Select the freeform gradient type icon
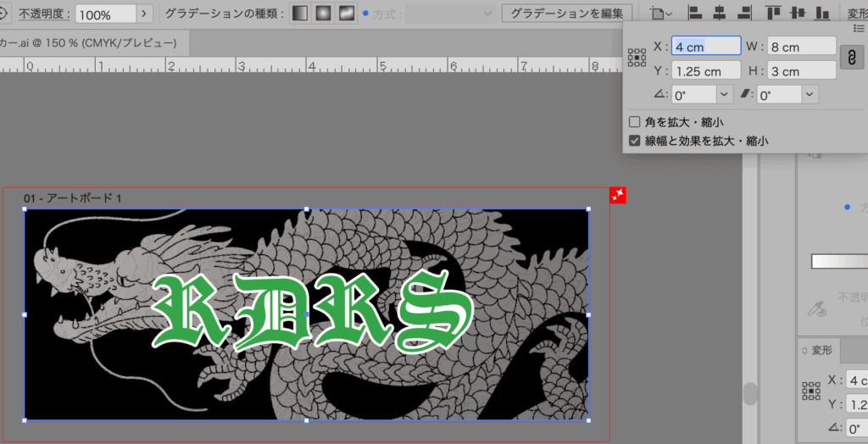The image size is (868, 444). pyautogui.click(x=347, y=14)
